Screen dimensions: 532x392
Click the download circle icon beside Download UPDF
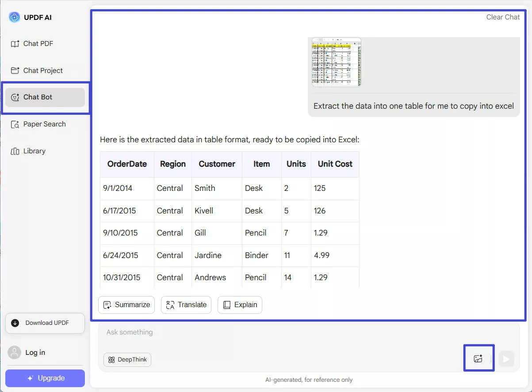click(x=15, y=323)
